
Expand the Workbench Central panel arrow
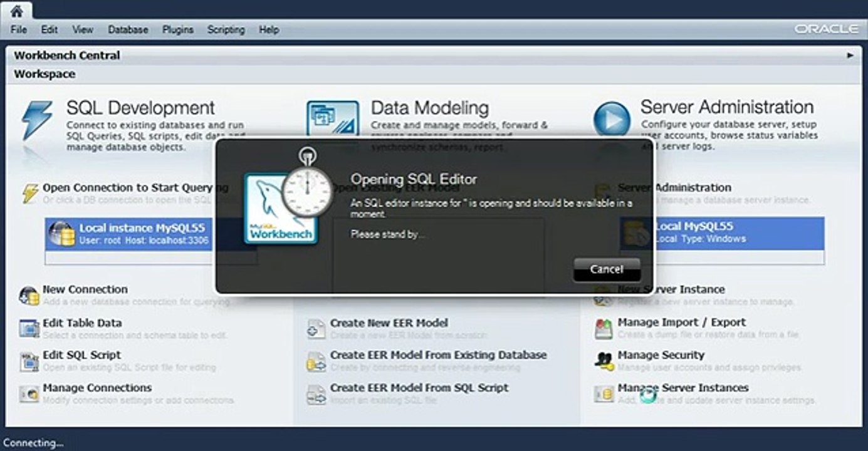click(850, 55)
